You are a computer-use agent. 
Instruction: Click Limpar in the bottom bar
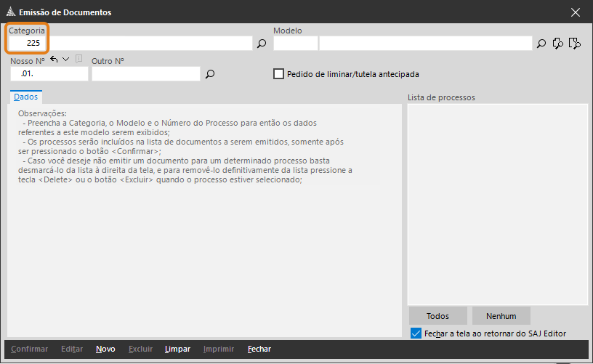click(177, 349)
